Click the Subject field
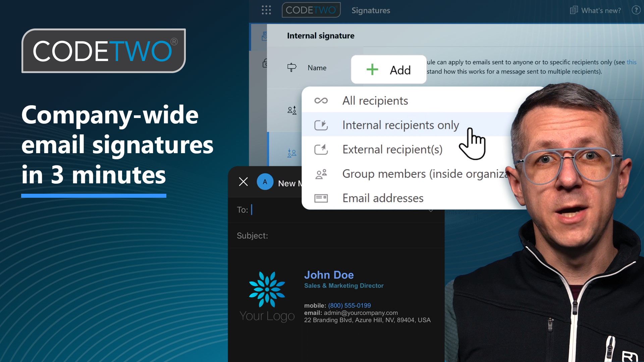This screenshot has width=644, height=362. point(336,236)
